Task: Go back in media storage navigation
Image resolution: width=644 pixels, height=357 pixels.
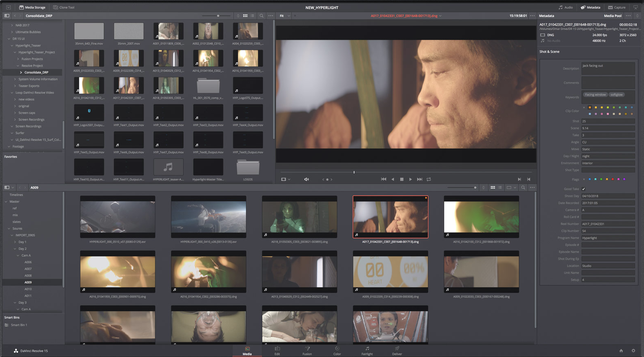Action: (x=15, y=16)
